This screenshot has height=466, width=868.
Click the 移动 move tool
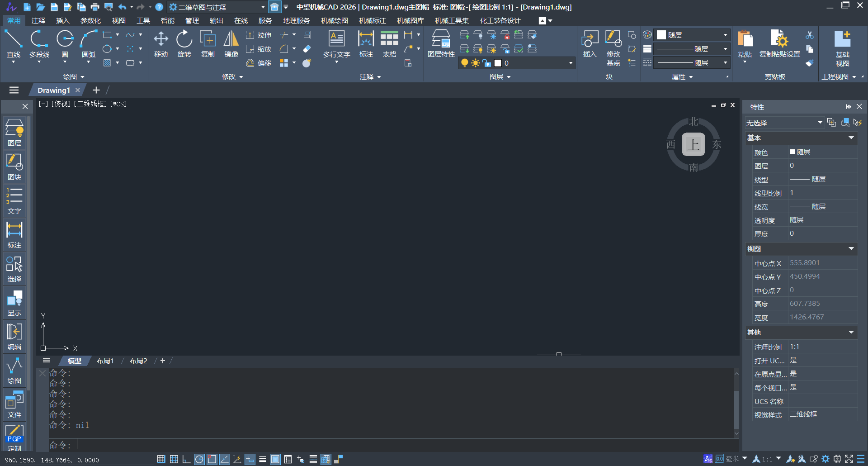point(161,44)
